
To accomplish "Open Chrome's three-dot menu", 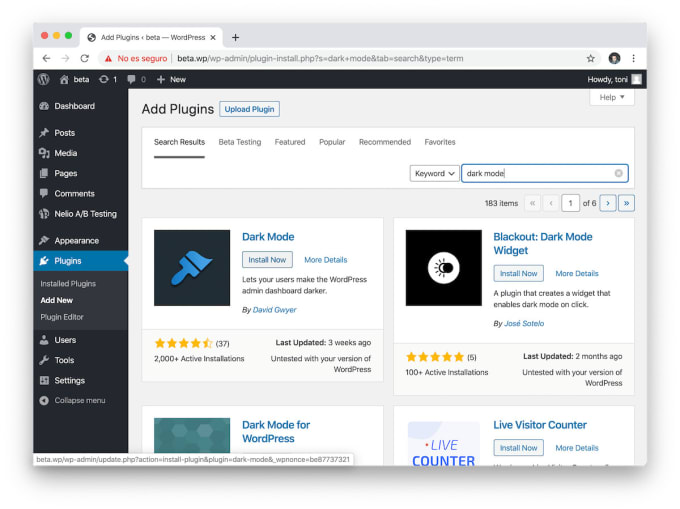I will (633, 58).
